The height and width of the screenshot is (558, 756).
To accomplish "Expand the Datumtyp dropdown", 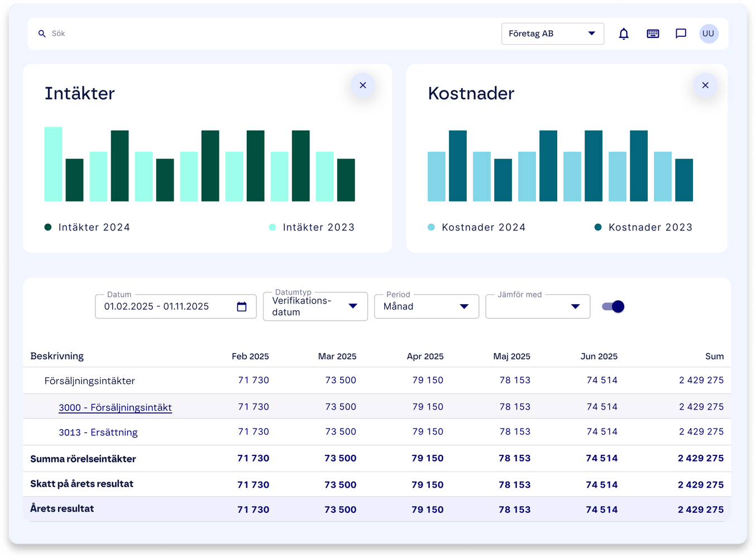I will click(315, 306).
